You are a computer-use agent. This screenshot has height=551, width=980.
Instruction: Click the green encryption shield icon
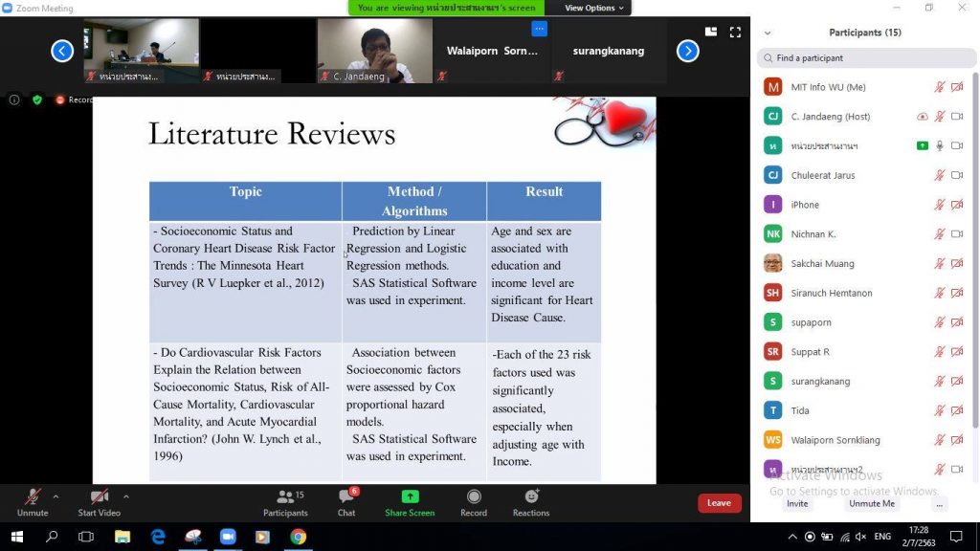click(37, 99)
